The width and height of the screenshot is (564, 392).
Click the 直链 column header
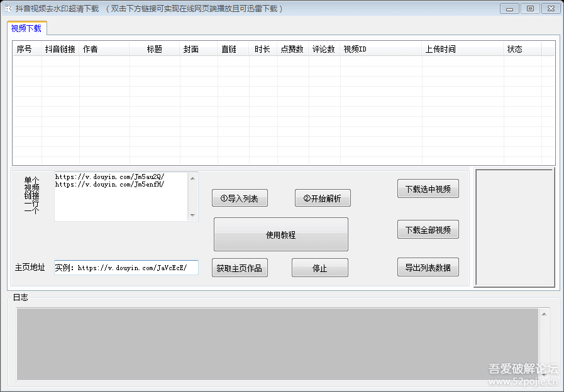tap(233, 49)
